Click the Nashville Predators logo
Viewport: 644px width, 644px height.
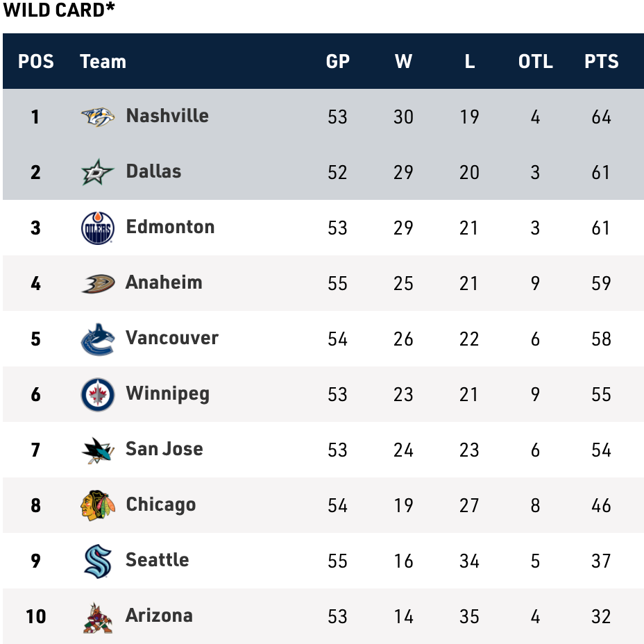pos(98,117)
